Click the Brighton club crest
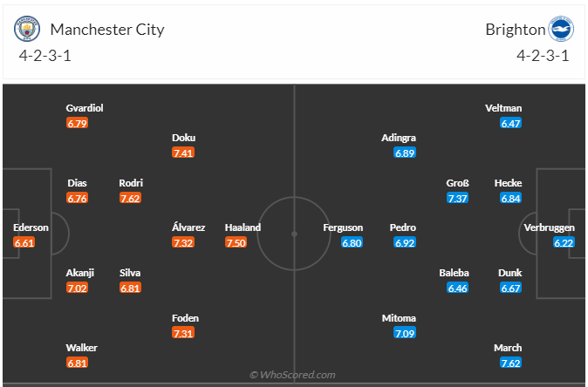Viewport: 588px width, 387px height. click(560, 31)
